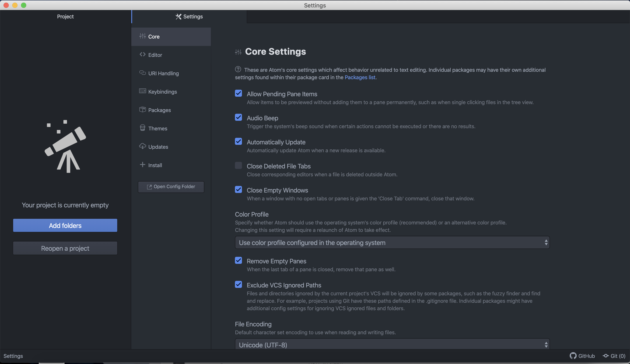Screen dimensions: 630x364
Task: Click the Add folders button
Action: [x=65, y=225]
